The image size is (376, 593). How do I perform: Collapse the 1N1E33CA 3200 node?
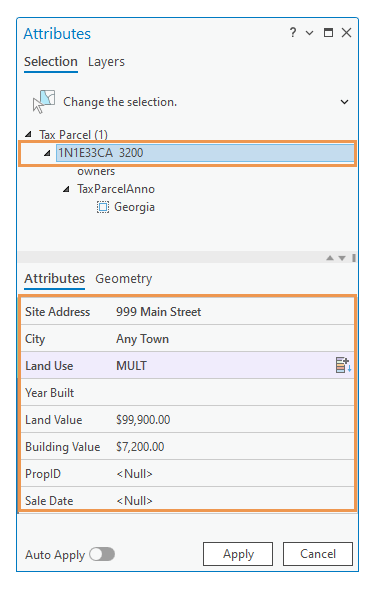click(47, 153)
